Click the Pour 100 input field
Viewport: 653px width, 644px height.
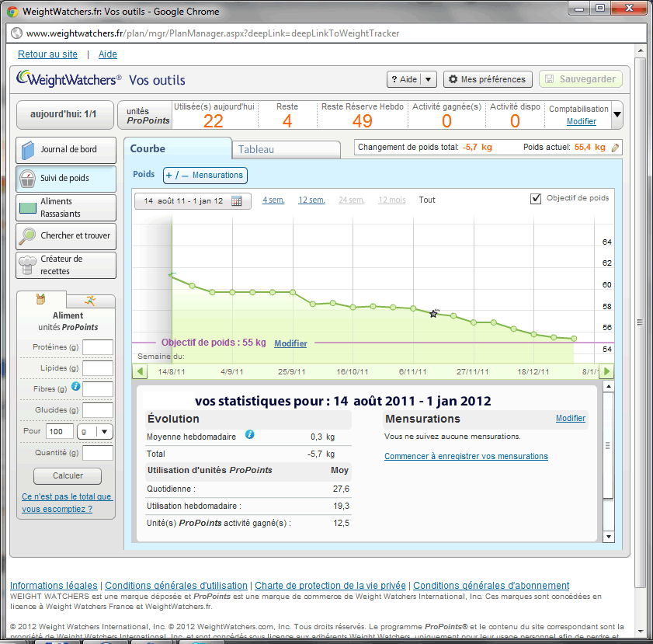click(60, 432)
